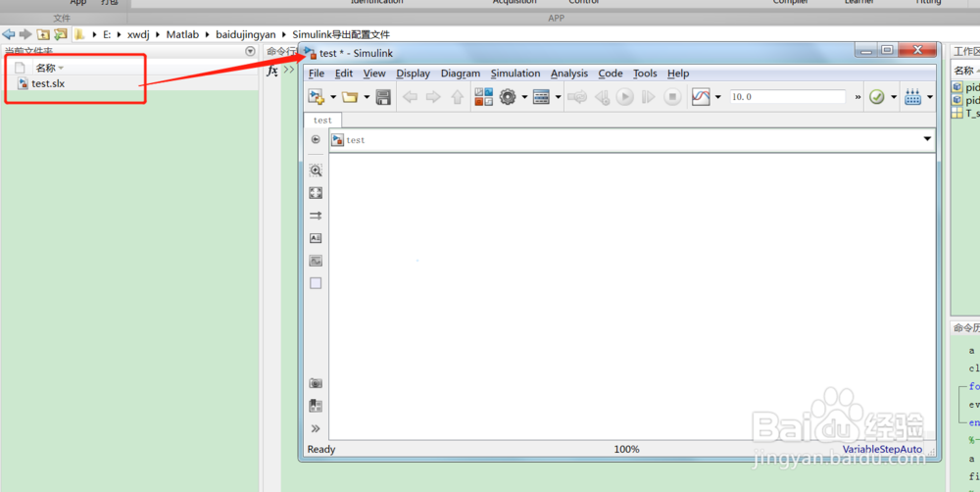Open the Edit menu in Simulink

click(344, 74)
